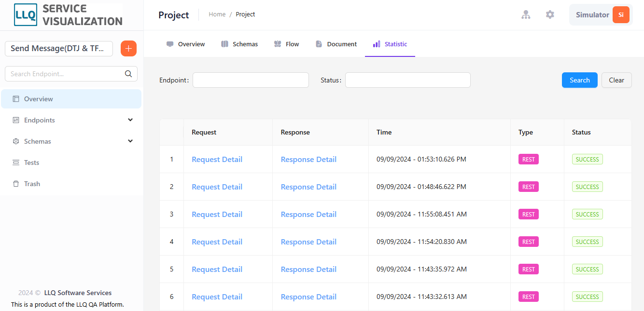Open Response Detail in row 4
The image size is (644, 311).
click(x=308, y=242)
